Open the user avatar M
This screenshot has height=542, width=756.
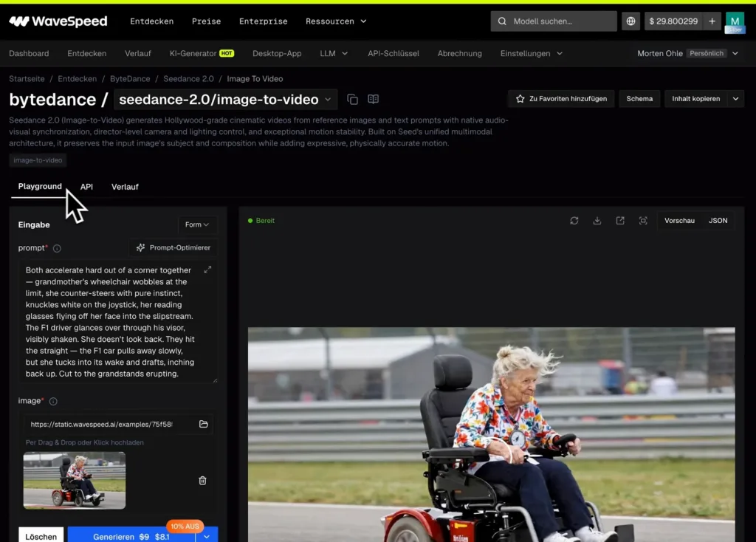(735, 21)
